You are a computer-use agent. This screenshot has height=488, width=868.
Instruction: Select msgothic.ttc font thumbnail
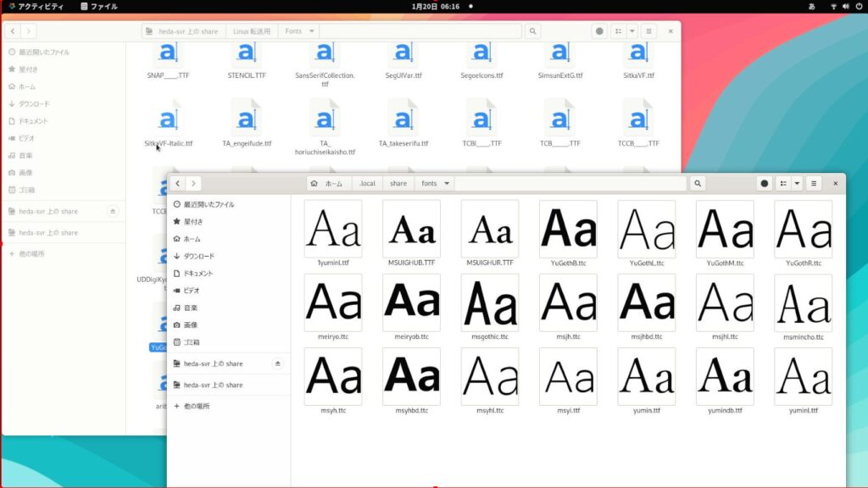pyautogui.click(x=490, y=302)
